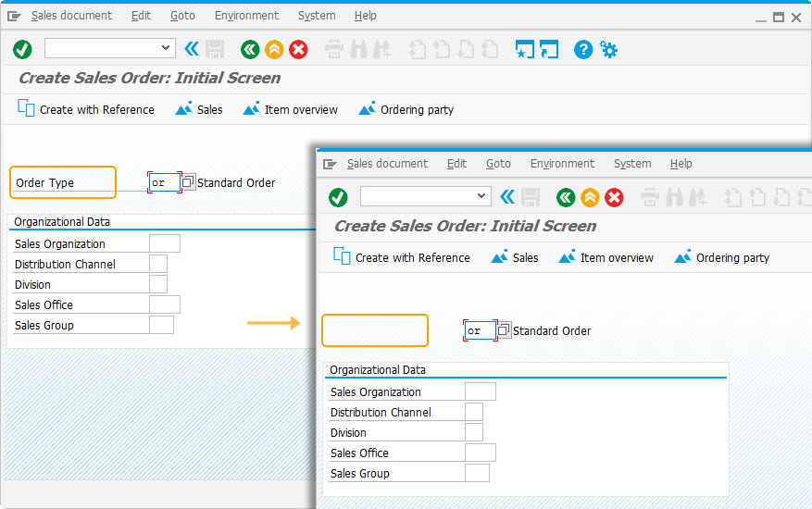Viewport: 812px width, 509px height.
Task: Click Item overview in the back window
Action: [x=291, y=109]
